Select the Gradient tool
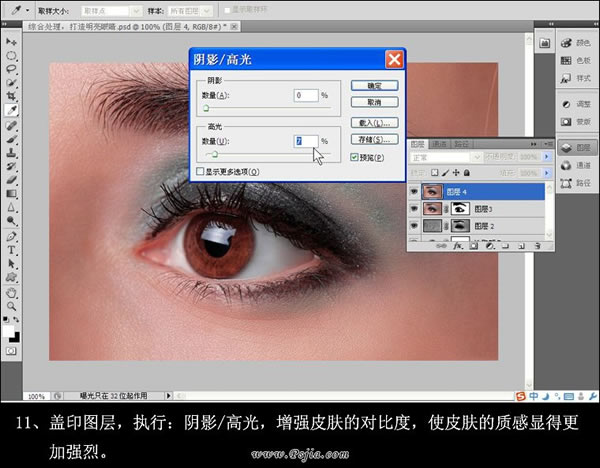The height and width of the screenshot is (468, 600). (x=11, y=193)
